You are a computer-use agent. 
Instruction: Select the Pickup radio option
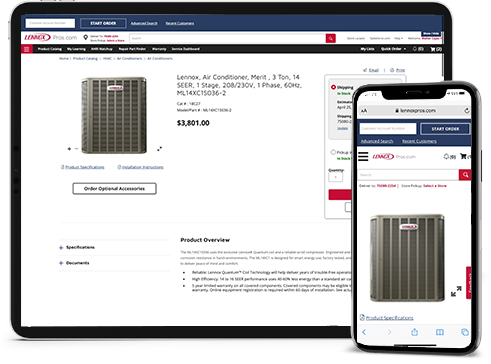[333, 152]
